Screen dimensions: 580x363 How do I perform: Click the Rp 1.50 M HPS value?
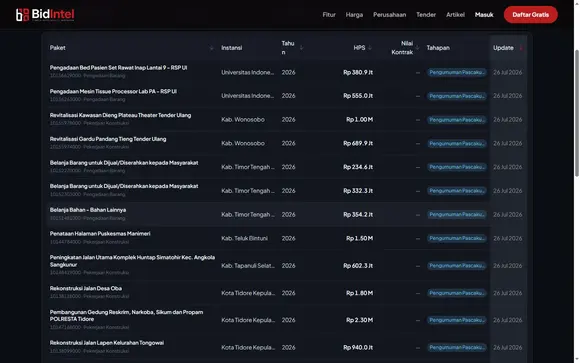coord(359,238)
